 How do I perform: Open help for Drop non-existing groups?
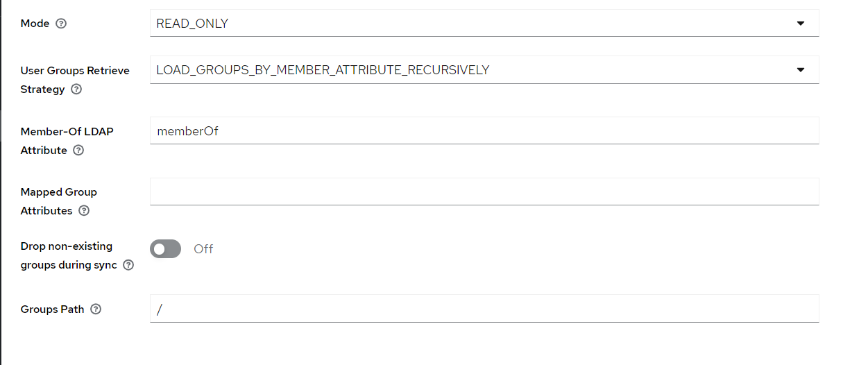(128, 265)
